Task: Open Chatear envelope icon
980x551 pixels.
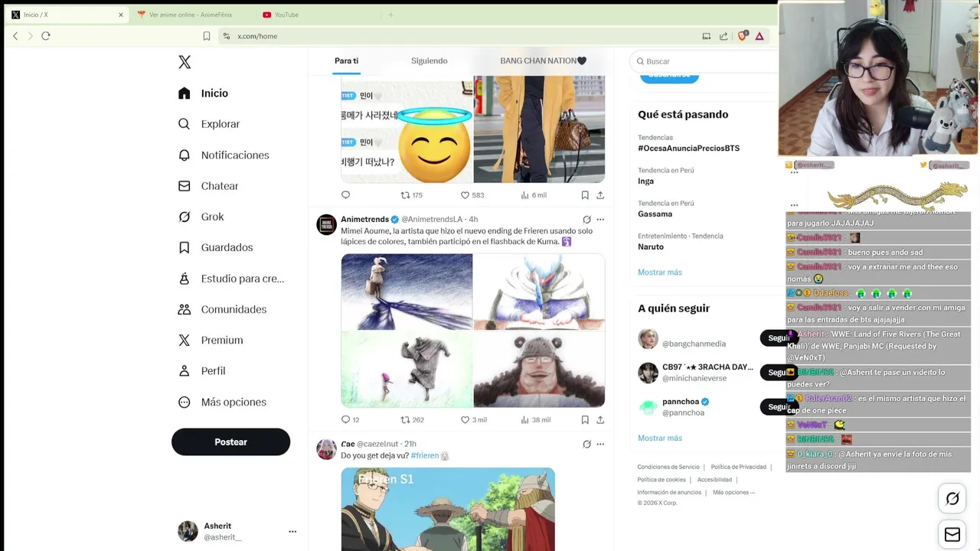Action: (184, 186)
